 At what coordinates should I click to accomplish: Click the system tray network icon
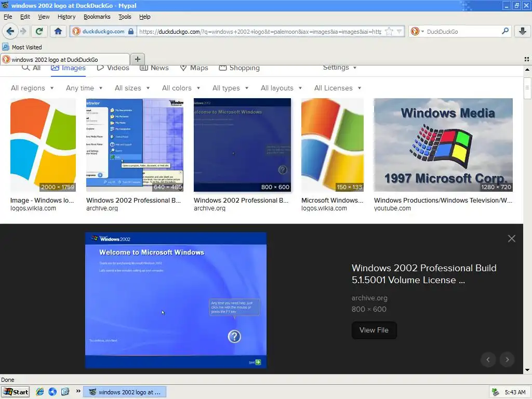[495, 392]
